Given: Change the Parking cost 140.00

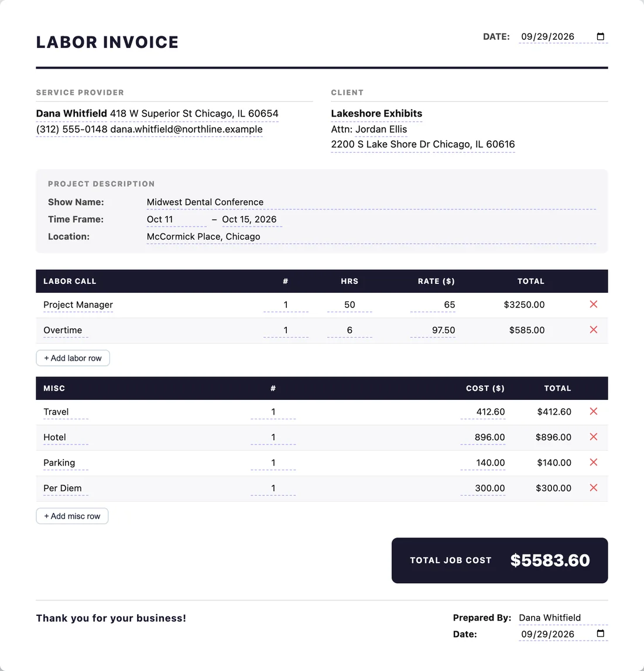Looking at the screenshot, I should click(482, 463).
